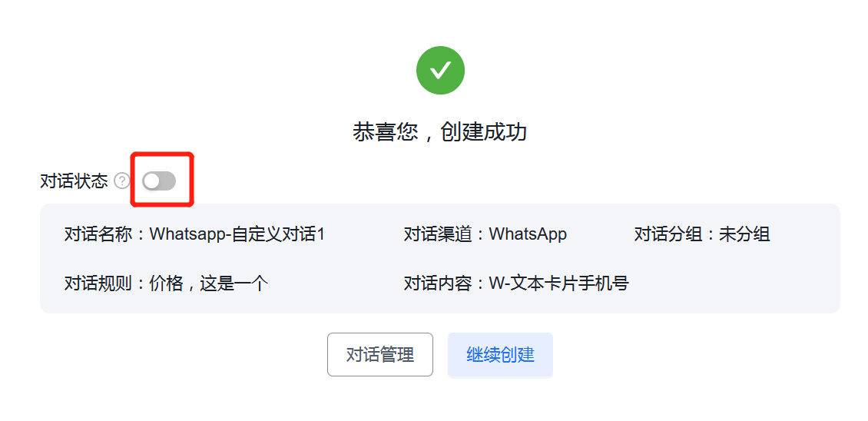Open 对话管理 page via button
This screenshot has height=421, width=868.
coord(379,354)
